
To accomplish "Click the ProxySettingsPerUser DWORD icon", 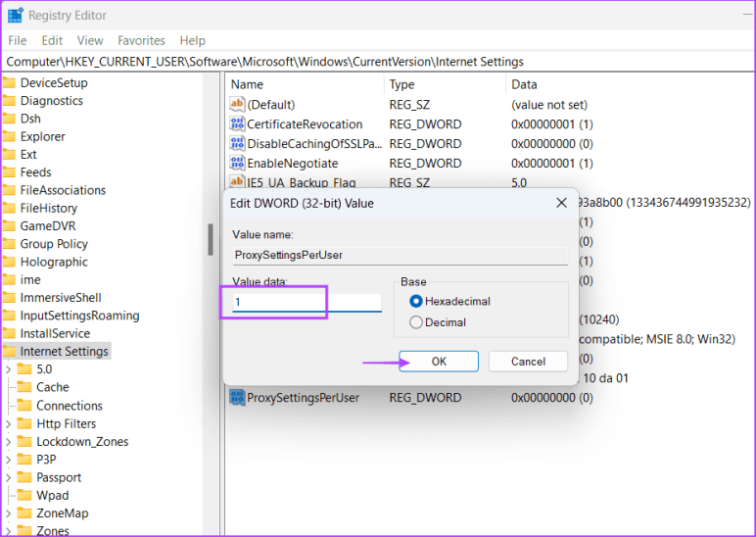I will click(237, 398).
